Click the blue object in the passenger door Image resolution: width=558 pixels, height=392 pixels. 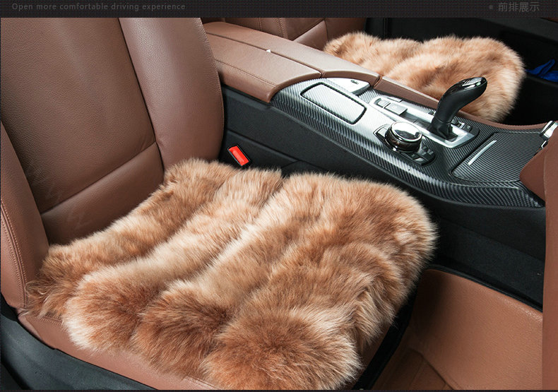click(x=542, y=69)
